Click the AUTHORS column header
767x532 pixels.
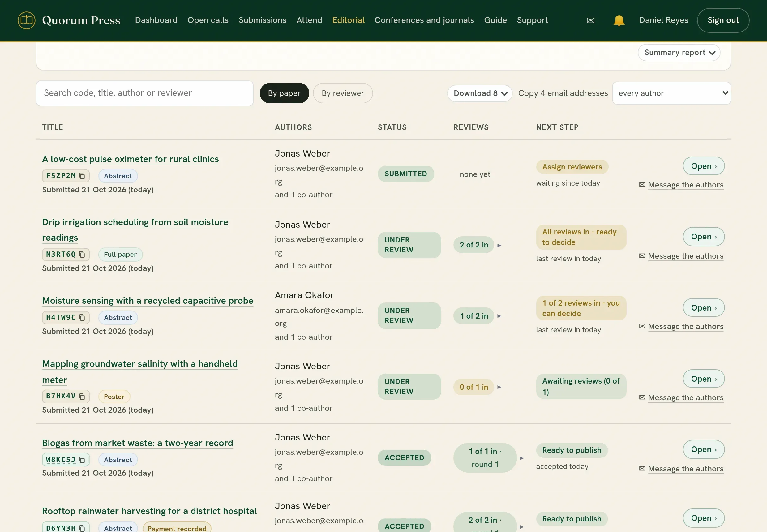(293, 127)
